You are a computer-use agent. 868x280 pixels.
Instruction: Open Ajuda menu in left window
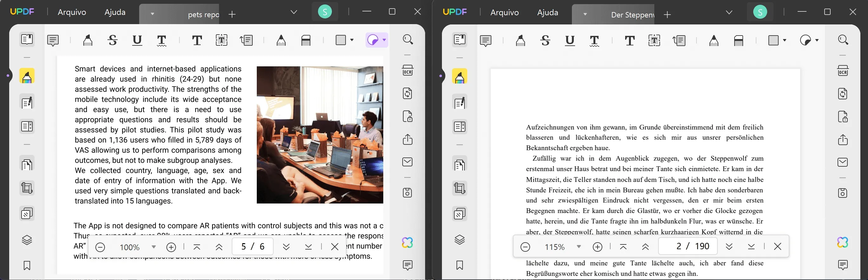[x=115, y=12]
